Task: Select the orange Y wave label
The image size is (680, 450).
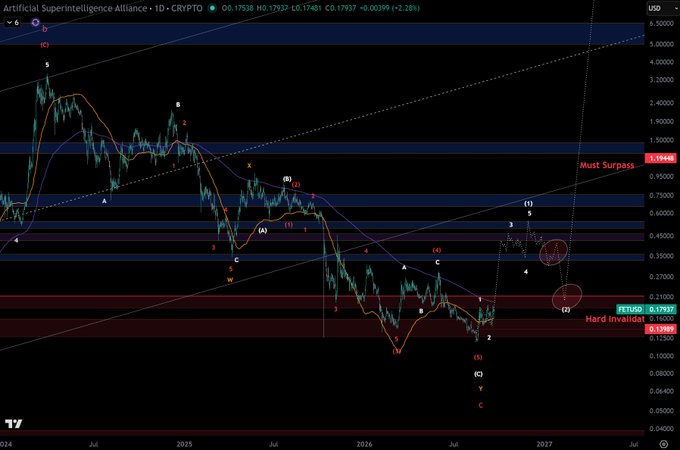Action: 481,389
